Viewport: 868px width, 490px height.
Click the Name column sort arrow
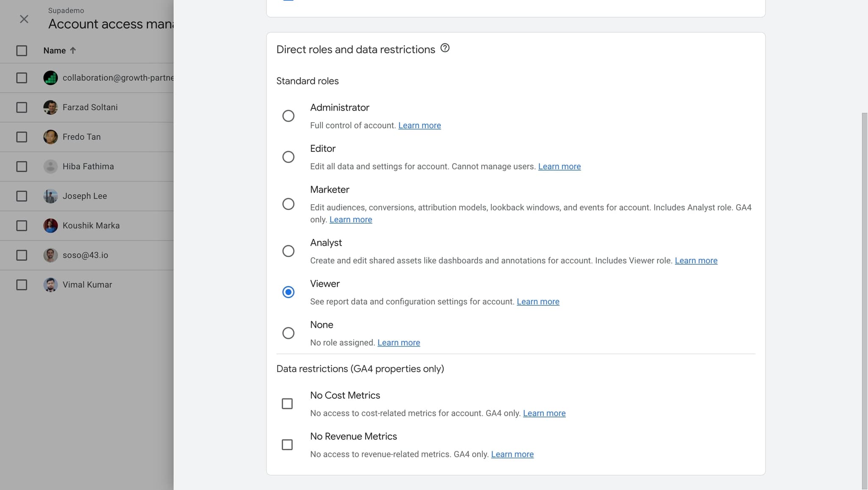pyautogui.click(x=73, y=50)
